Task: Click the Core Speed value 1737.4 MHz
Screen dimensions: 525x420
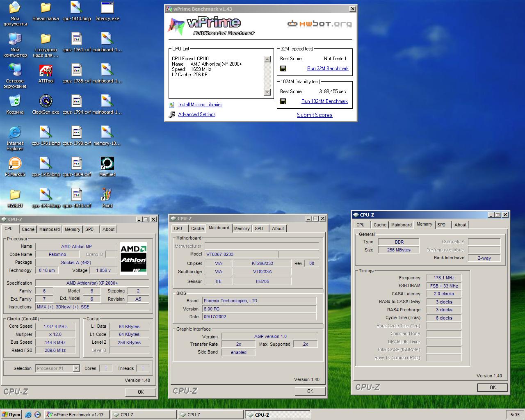Action: coord(55,326)
